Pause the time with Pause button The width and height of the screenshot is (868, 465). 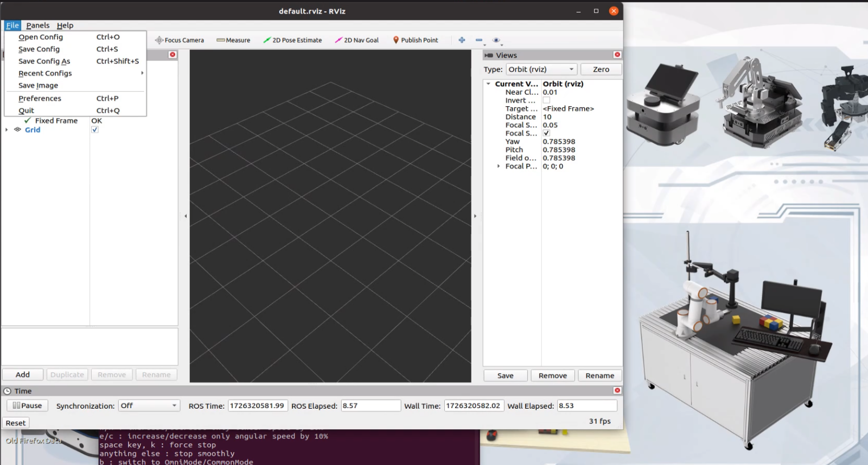[27, 405]
